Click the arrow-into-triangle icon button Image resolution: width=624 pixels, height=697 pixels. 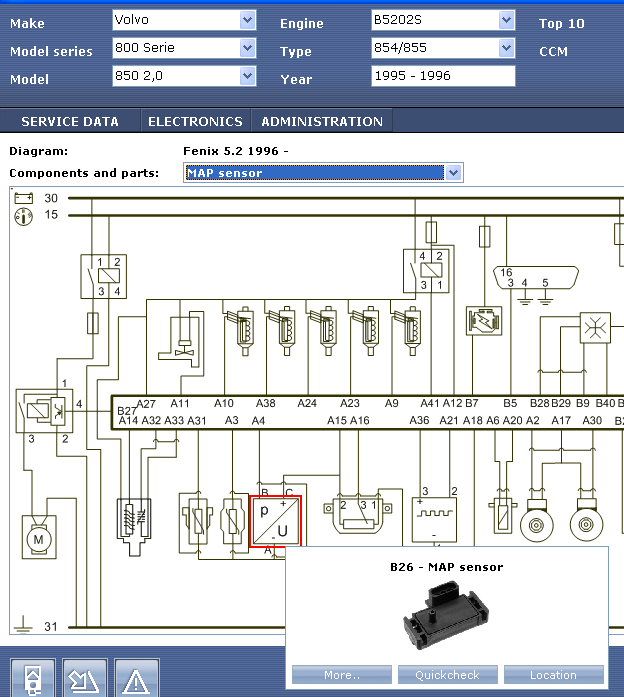tap(84, 678)
